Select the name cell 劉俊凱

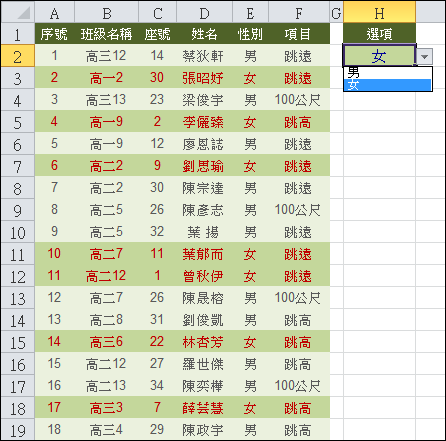point(204,320)
